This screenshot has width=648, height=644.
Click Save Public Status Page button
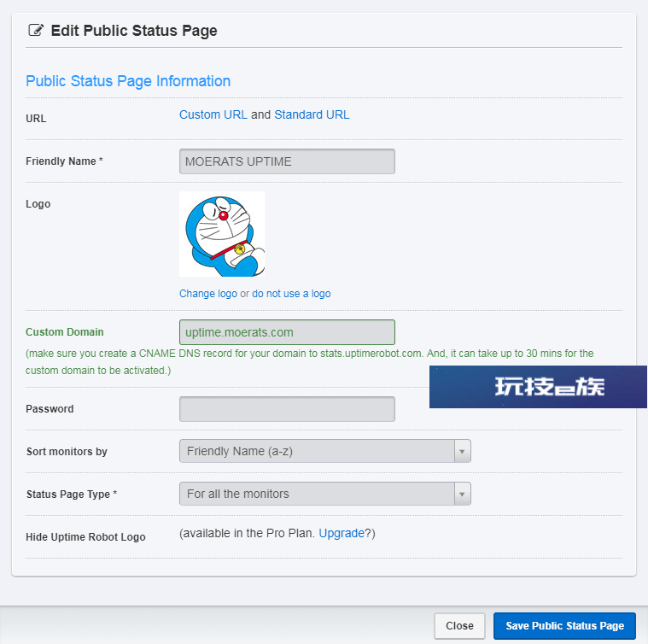point(564,625)
